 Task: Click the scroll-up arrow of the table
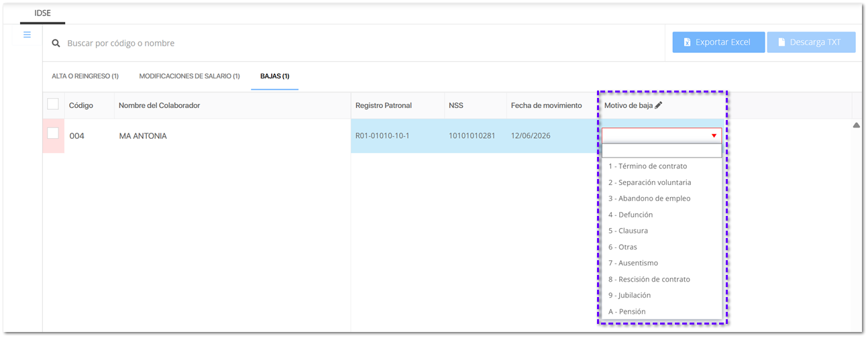[x=857, y=125]
